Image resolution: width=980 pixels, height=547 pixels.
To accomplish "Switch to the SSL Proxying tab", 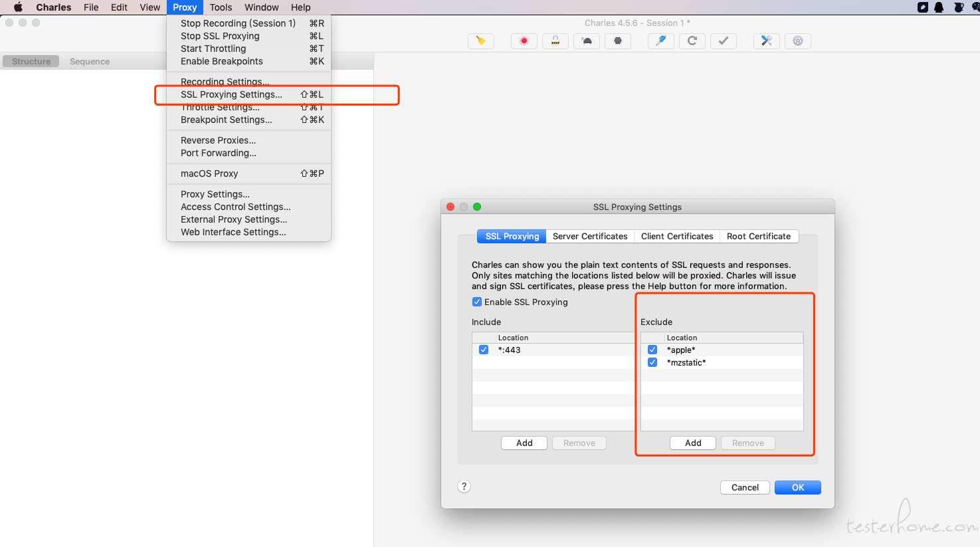I will [x=512, y=236].
